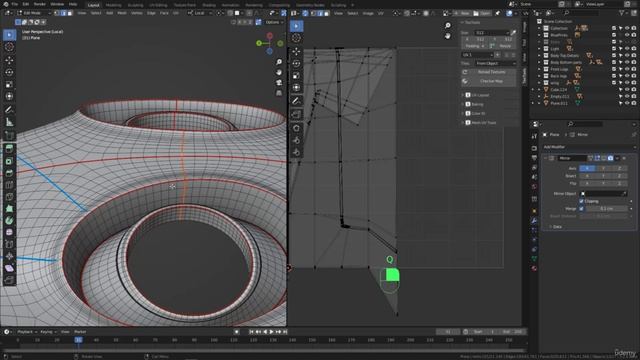Click the Merge distance value field
This screenshot has height=360, width=640.
(607, 209)
